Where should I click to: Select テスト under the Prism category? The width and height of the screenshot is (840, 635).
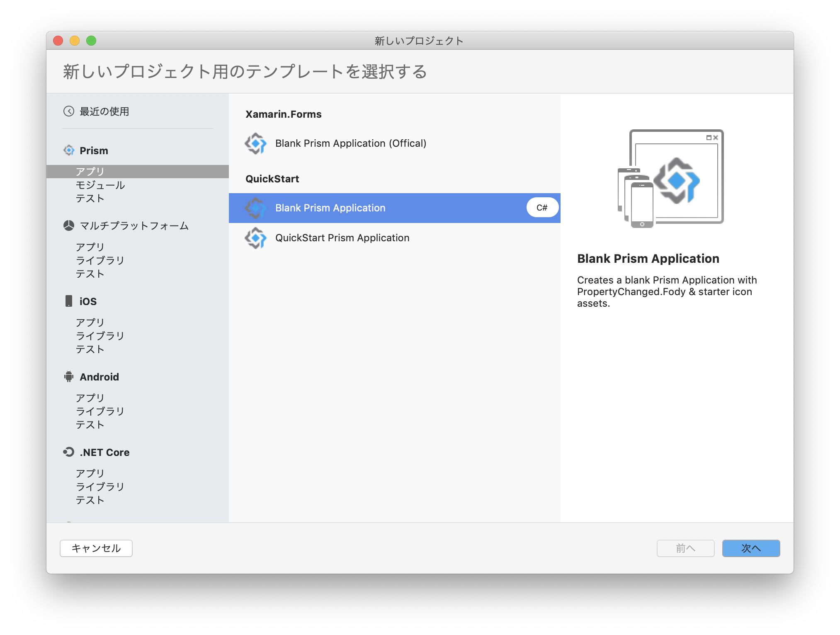[89, 199]
